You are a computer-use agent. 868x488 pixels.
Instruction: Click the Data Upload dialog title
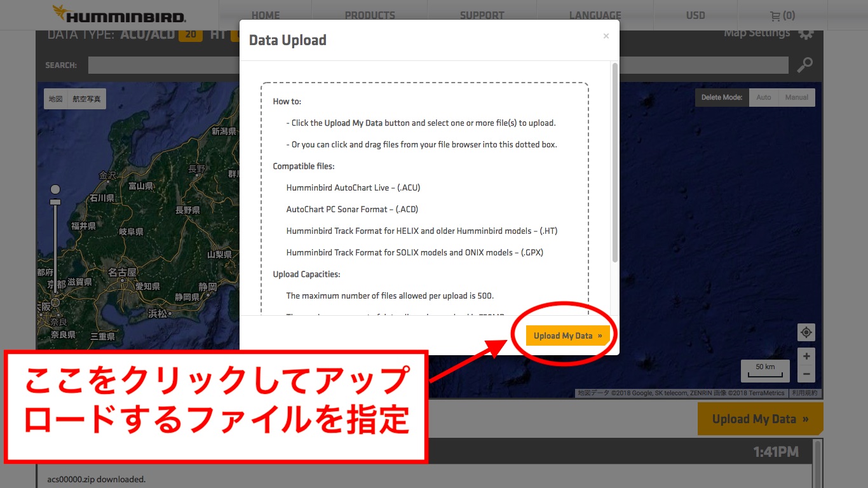click(287, 40)
